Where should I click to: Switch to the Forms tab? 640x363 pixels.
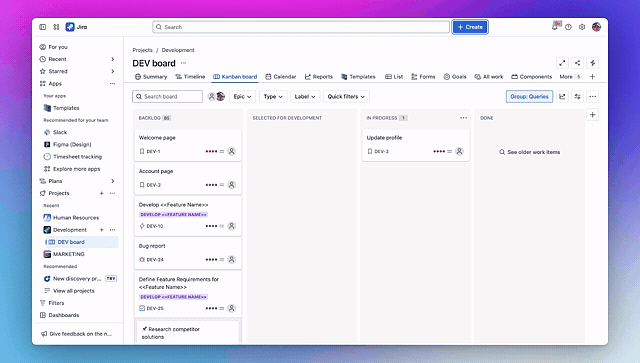(423, 77)
